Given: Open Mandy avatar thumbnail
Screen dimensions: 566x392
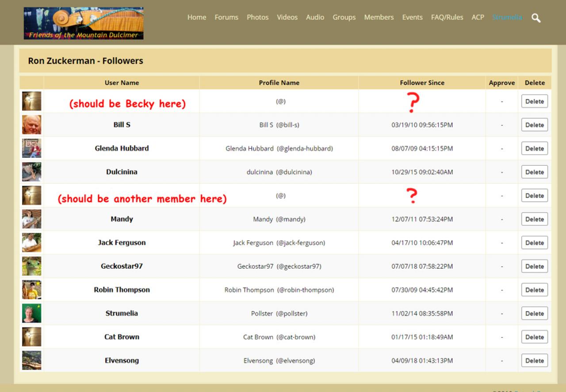Looking at the screenshot, I should coord(32,219).
